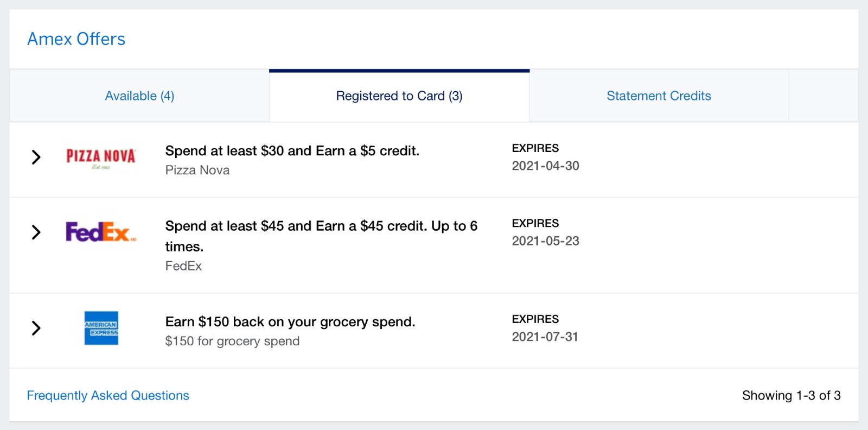Open the Statement Credits tab
Image resolution: width=868 pixels, height=430 pixels.
click(659, 96)
